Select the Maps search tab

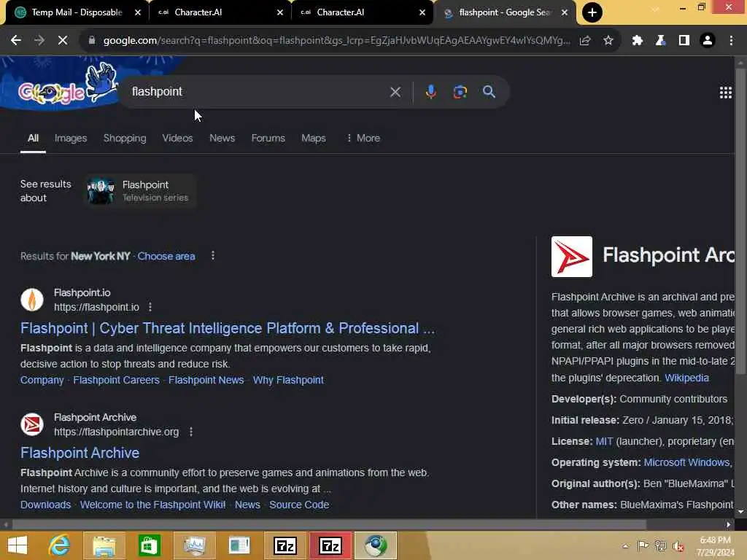click(314, 138)
